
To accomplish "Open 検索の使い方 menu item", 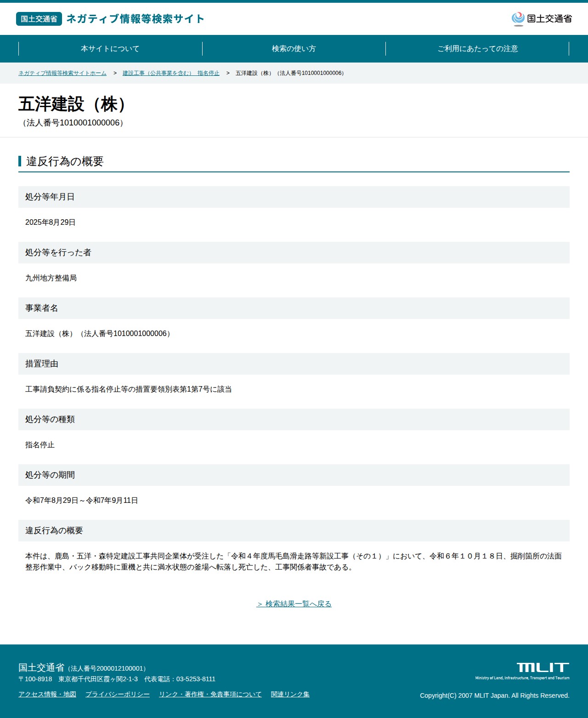I will tap(294, 49).
